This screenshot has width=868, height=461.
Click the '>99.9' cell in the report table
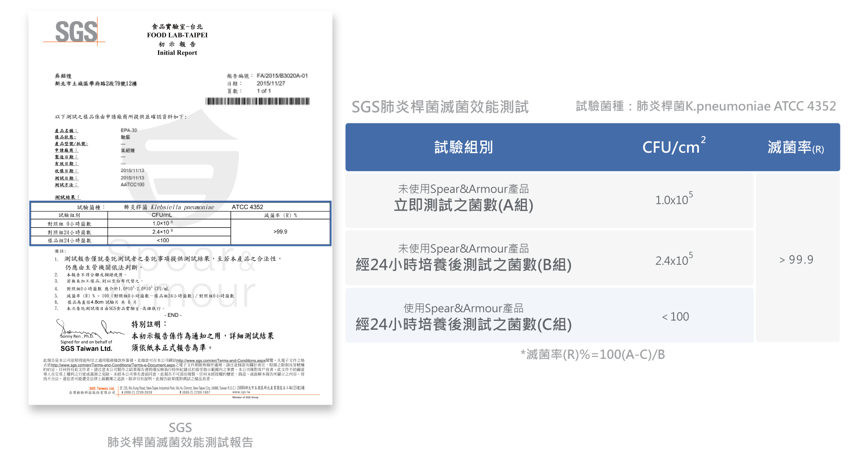click(280, 232)
